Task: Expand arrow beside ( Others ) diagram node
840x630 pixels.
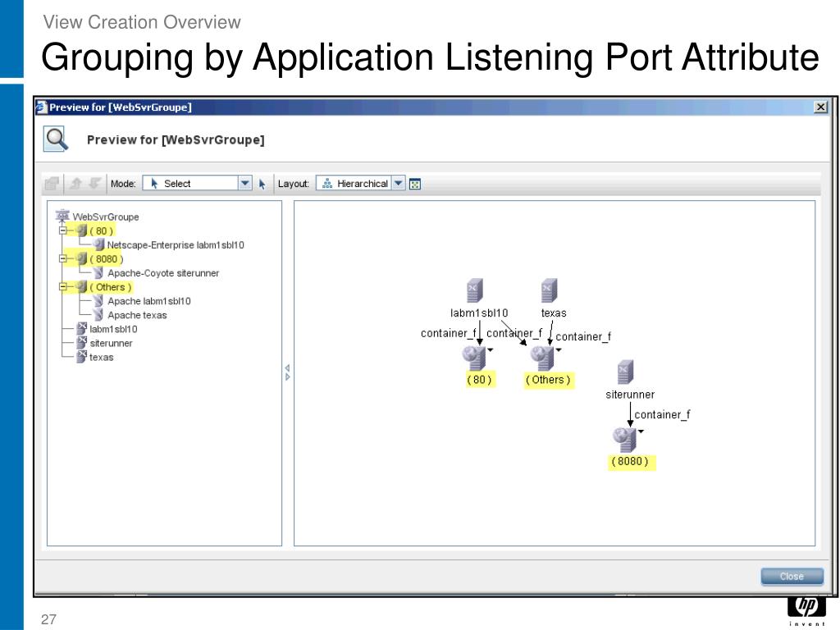Action: [x=558, y=350]
